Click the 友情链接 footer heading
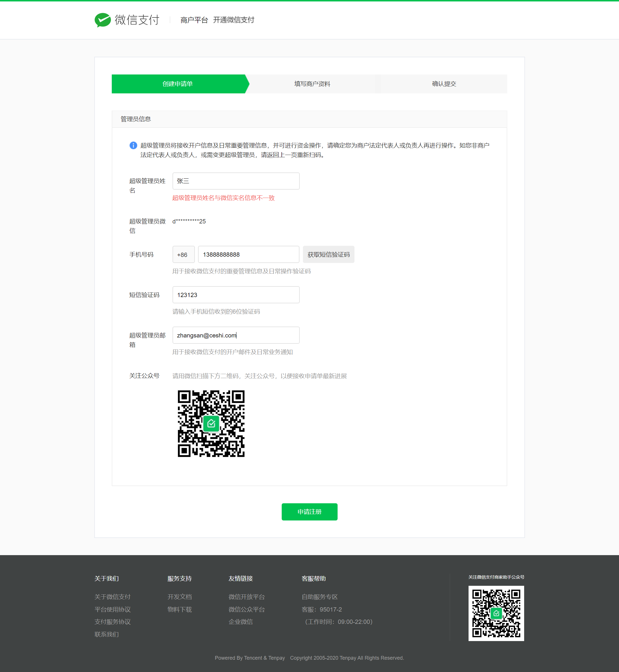The width and height of the screenshot is (619, 672). 240,579
